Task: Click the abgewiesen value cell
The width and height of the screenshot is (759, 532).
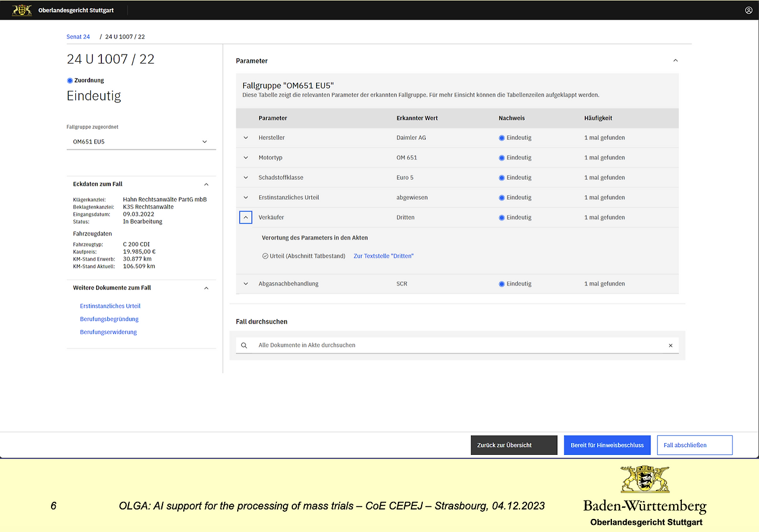Action: point(412,197)
